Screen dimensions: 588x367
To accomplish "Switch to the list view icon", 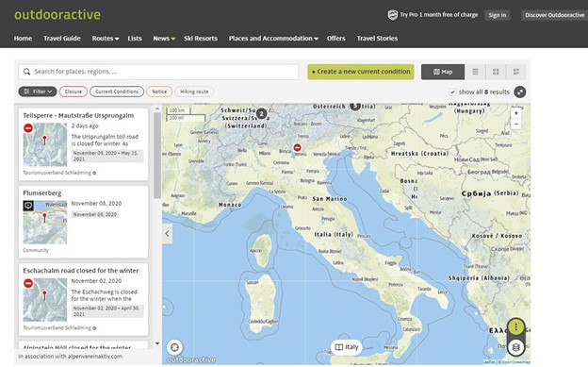I will coord(475,72).
